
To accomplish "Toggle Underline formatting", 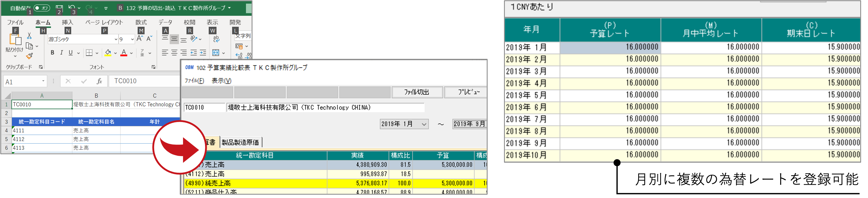I will 70,53.
